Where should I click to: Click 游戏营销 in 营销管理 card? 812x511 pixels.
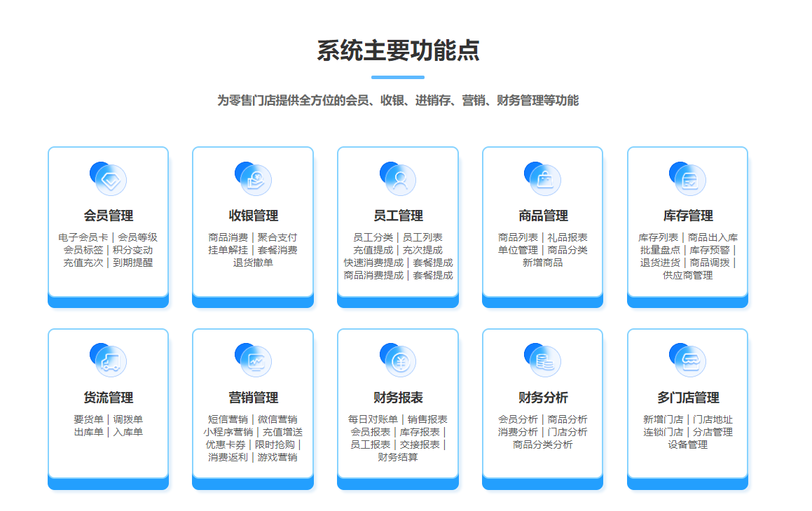point(277,457)
